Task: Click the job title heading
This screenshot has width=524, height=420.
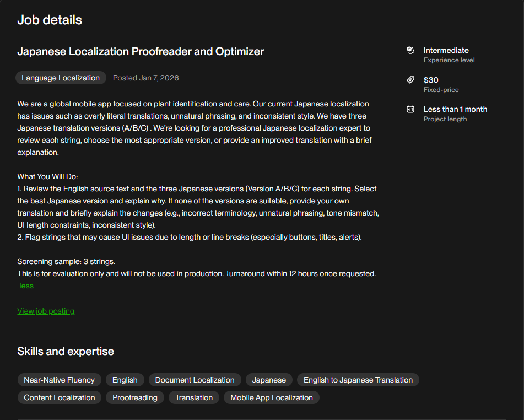Action: click(141, 51)
